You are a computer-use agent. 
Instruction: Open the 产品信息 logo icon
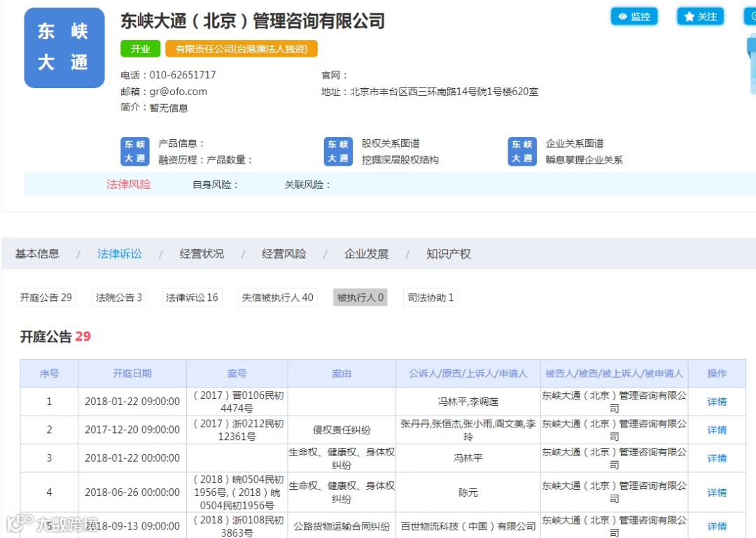click(134, 151)
